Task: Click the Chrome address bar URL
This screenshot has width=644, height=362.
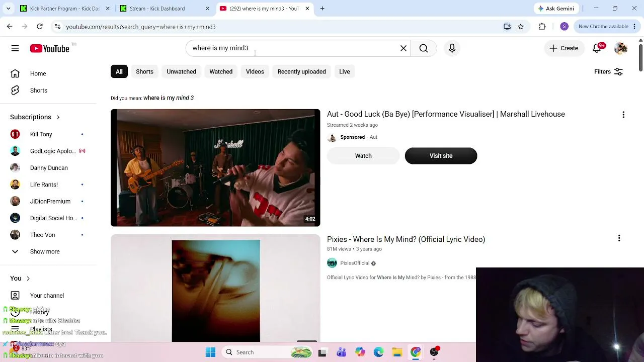Action: pyautogui.click(x=141, y=27)
